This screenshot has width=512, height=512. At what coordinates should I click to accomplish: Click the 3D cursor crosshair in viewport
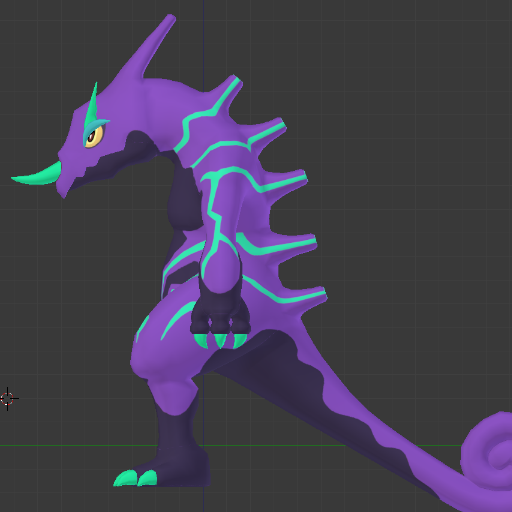[x=8, y=398]
